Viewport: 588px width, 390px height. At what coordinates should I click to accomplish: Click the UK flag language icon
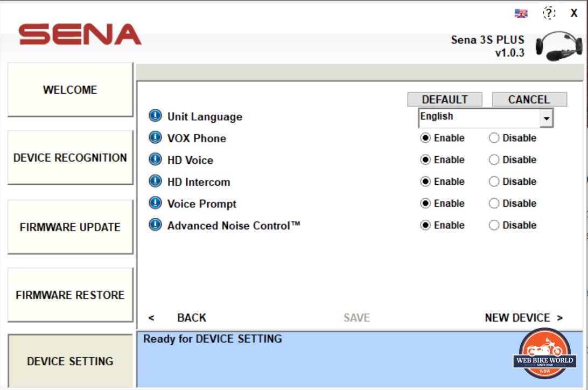click(521, 13)
